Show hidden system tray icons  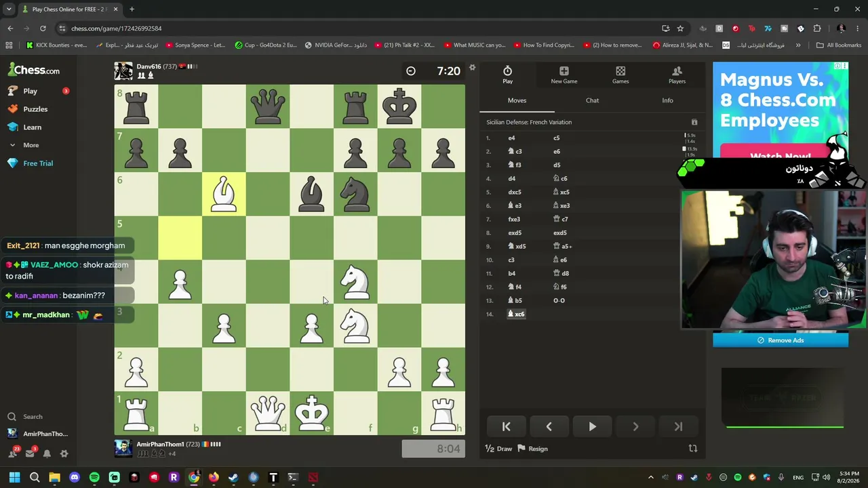tap(651, 477)
